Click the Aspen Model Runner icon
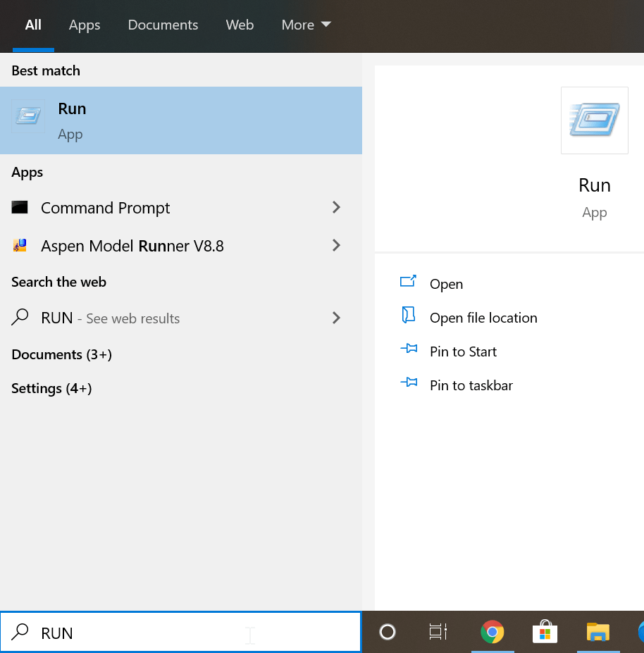Screen dimensions: 644x653 click(x=20, y=246)
